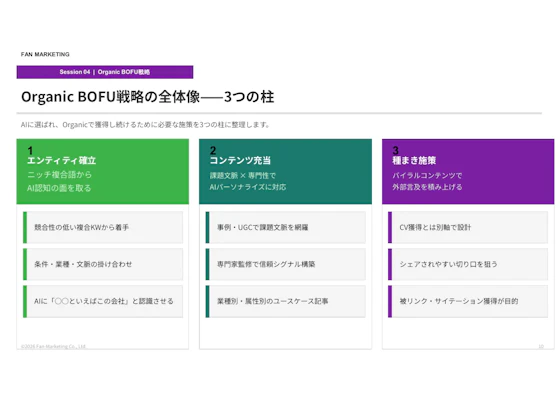Click the item 'AIに「○○といえばこの会社」と認識させる'

click(103, 301)
